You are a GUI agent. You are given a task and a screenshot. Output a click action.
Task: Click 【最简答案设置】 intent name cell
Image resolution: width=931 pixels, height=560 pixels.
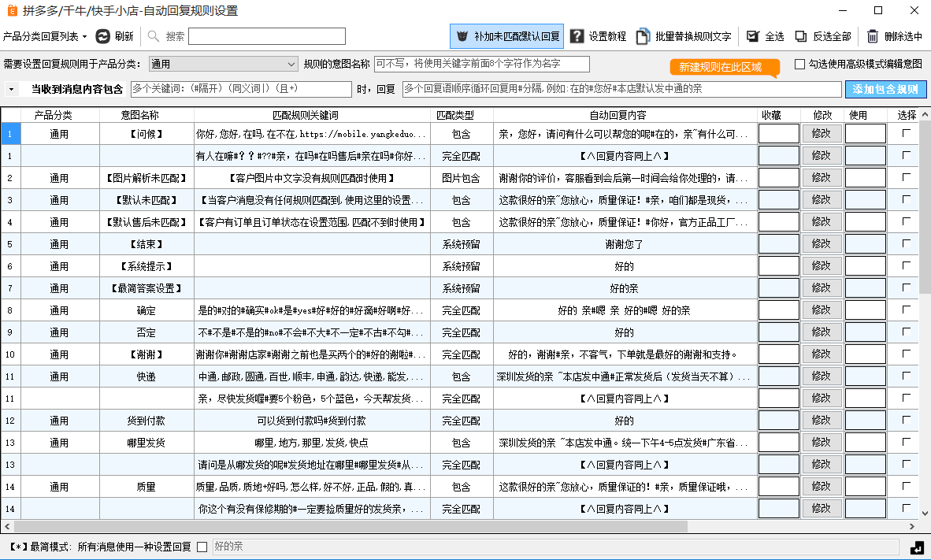(x=146, y=288)
